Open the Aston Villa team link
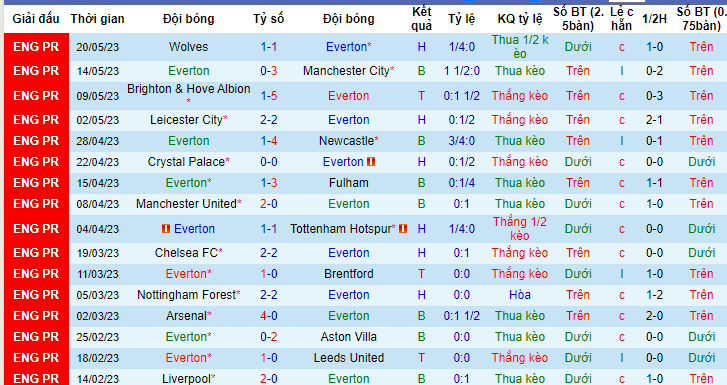The image size is (727, 385). tap(349, 337)
